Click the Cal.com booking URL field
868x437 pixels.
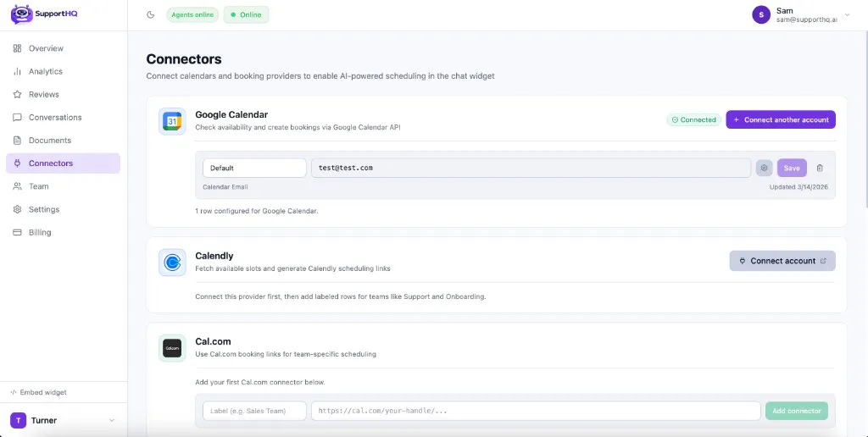click(536, 411)
